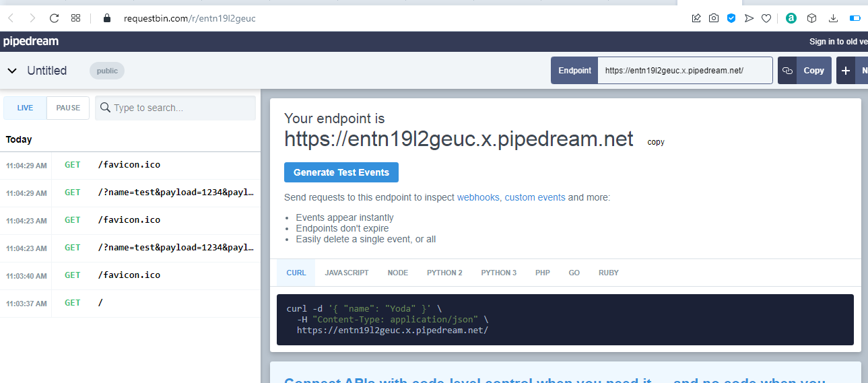Go back with the browser back arrow

[11, 18]
